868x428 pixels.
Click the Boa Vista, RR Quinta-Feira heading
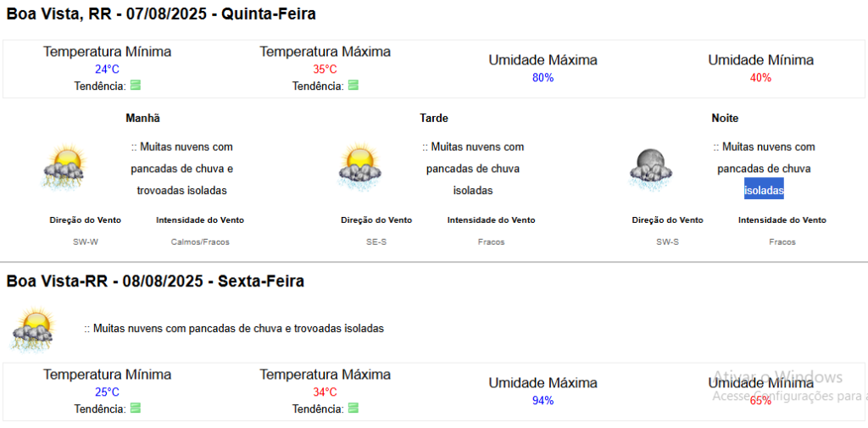161,14
